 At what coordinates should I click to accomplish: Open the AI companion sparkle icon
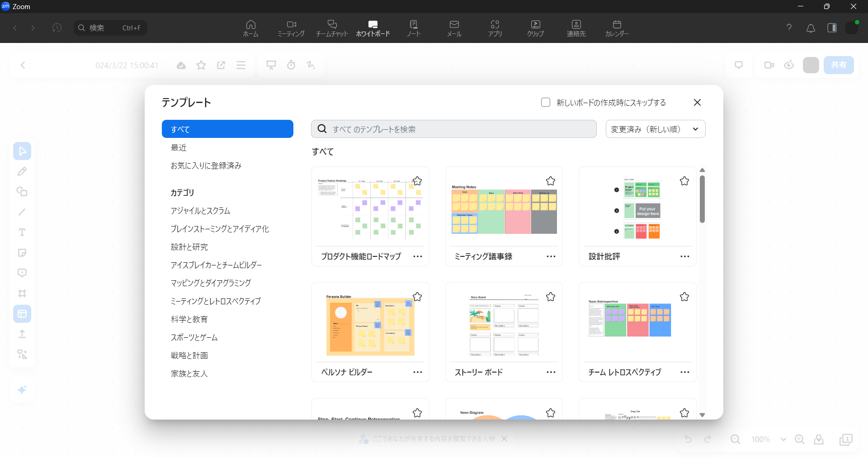point(22,390)
